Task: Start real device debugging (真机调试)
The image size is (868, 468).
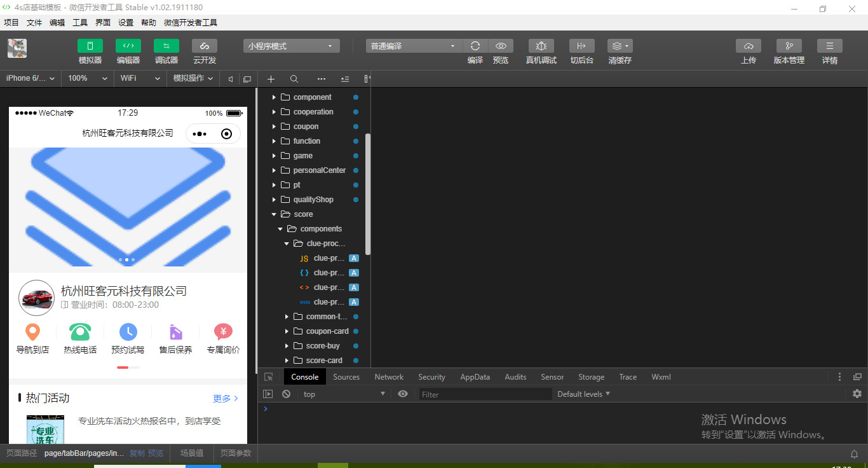Action: [541, 46]
